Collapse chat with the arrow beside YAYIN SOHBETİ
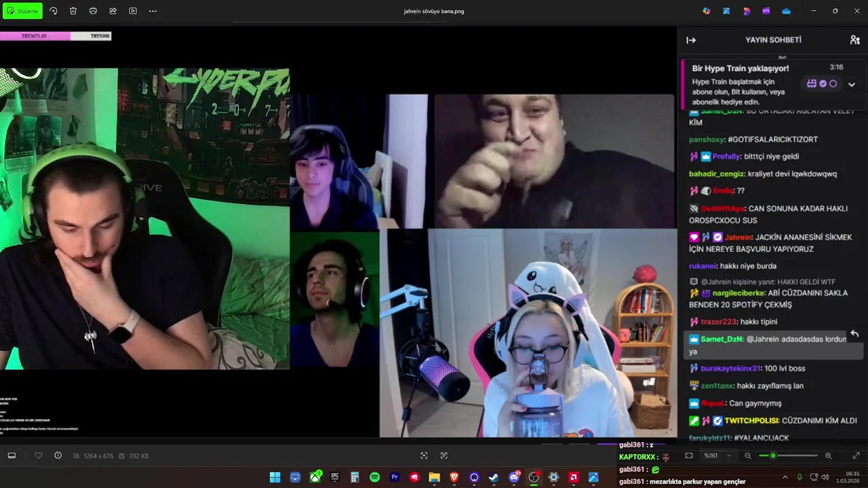The width and height of the screenshot is (868, 488). (691, 40)
